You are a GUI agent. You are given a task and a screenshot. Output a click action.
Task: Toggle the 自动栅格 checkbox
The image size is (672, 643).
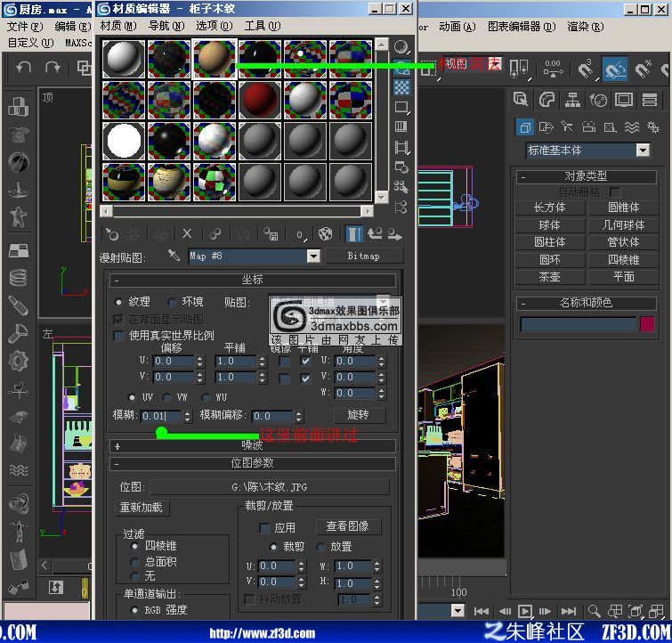pyautogui.click(x=614, y=191)
